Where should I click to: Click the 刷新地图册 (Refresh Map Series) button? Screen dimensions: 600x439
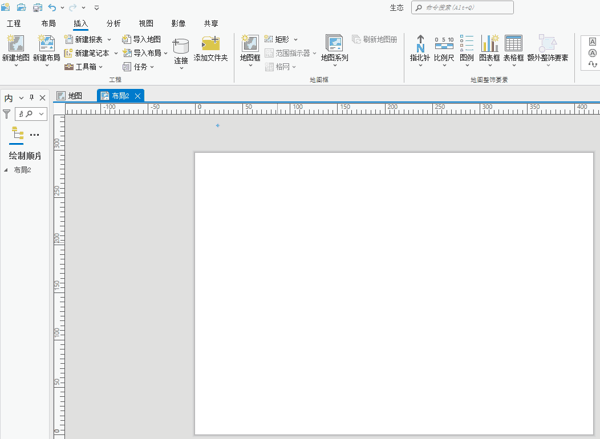click(x=375, y=39)
